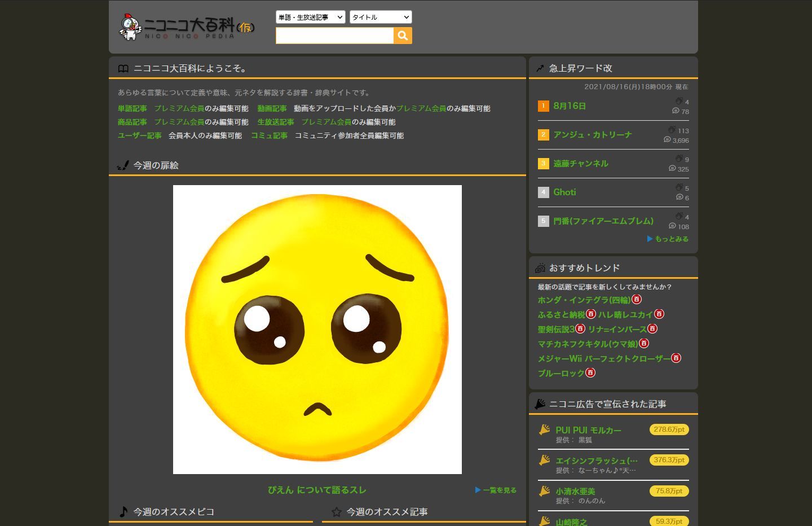Open trending word 門番(ファイアーエムブレム)
The height and width of the screenshot is (526, 812).
[603, 221]
